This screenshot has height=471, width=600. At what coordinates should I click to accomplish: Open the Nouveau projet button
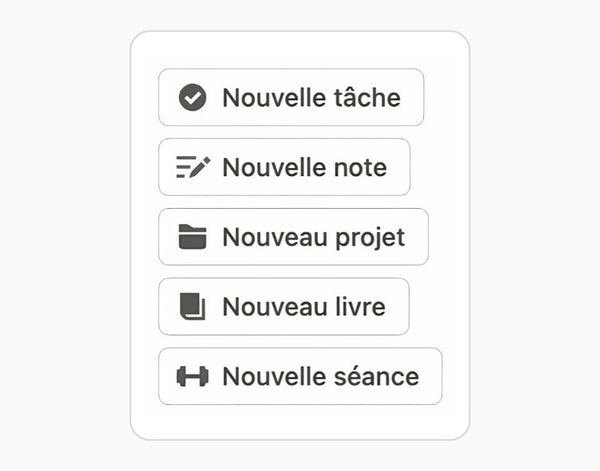pyautogui.click(x=293, y=237)
